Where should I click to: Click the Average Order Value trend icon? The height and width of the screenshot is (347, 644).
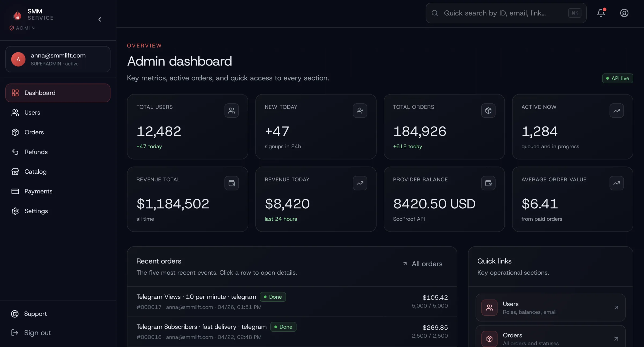[x=616, y=183]
